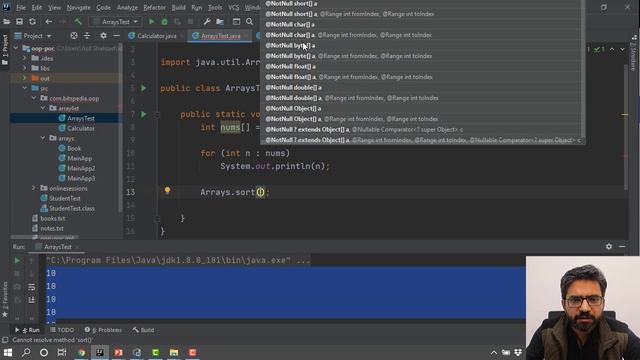Open Task View on the taskbar
640x360 pixels.
(62, 352)
